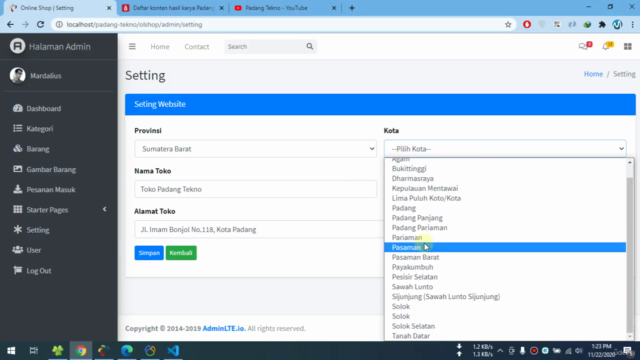Open Task View in the taskbar

[34, 351]
